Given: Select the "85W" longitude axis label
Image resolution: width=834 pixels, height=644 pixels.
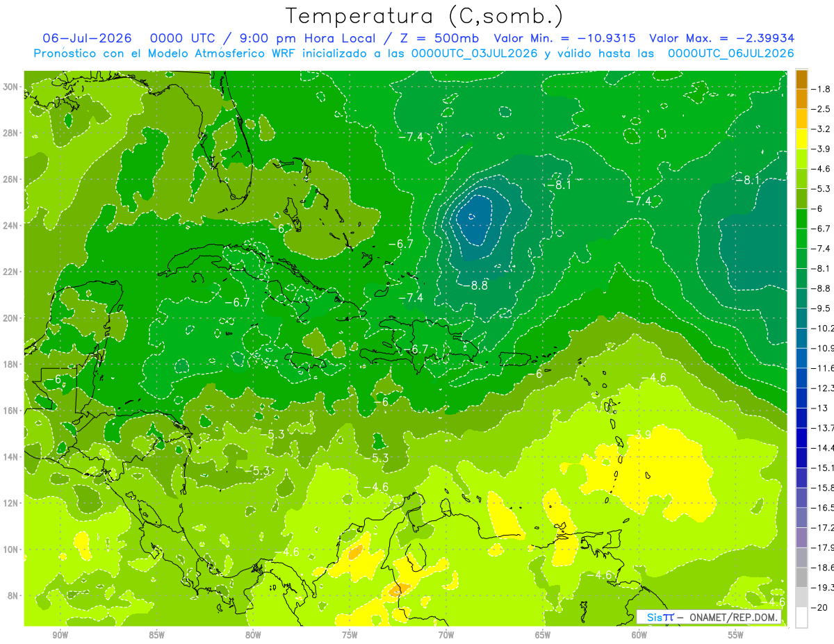Looking at the screenshot, I should point(156,635).
